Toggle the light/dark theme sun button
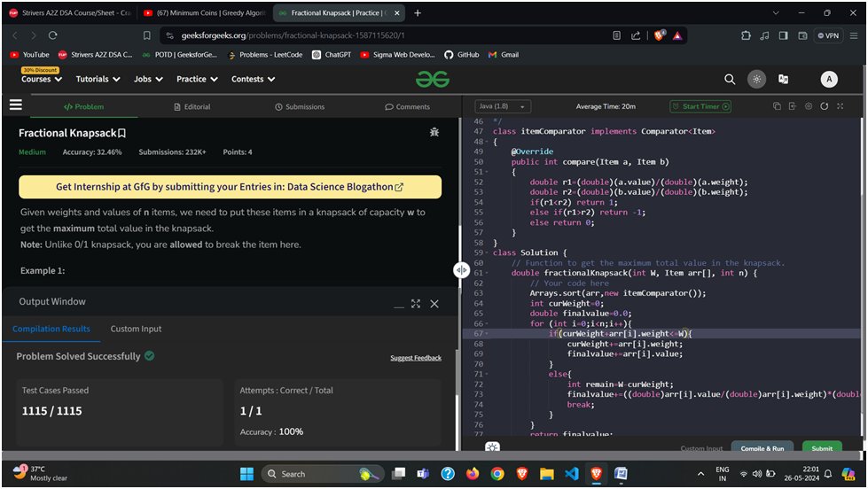The image size is (868, 489). tap(757, 79)
